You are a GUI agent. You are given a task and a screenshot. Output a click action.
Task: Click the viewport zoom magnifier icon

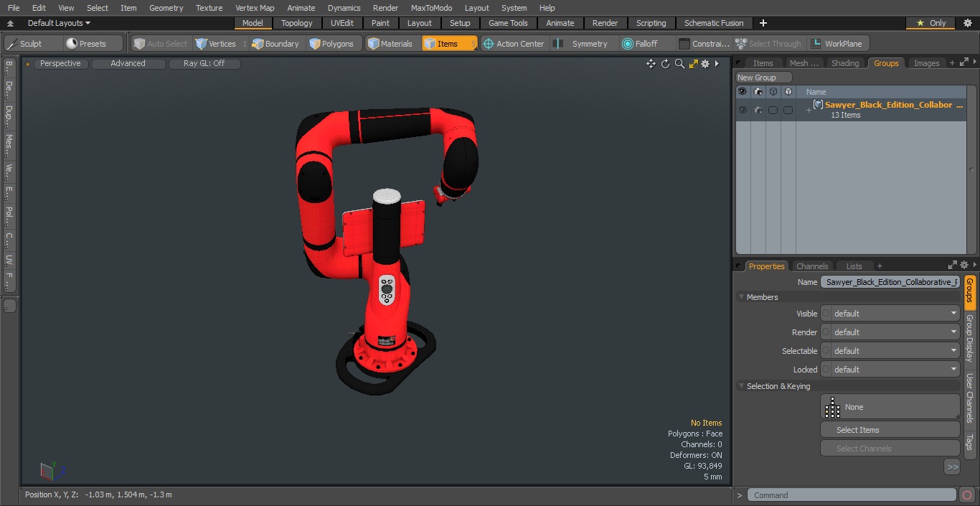[x=679, y=64]
